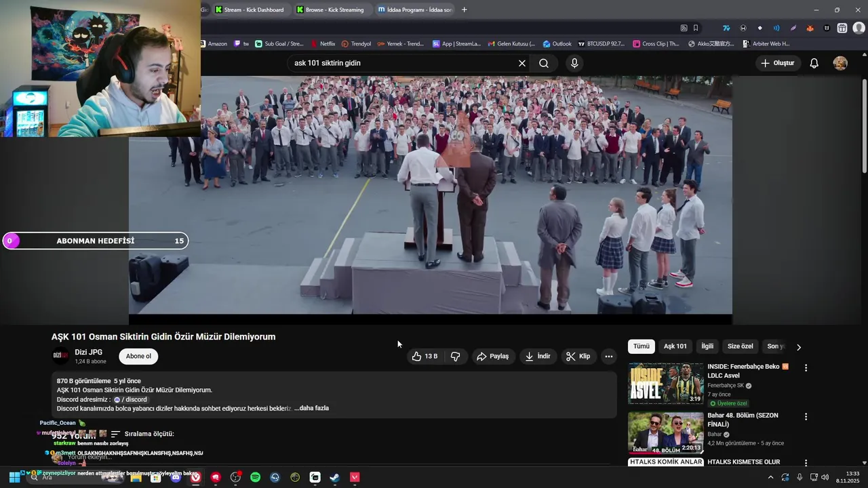Click the RSS feed icon in address bar
The width and height of the screenshot is (868, 488).
point(684,28)
